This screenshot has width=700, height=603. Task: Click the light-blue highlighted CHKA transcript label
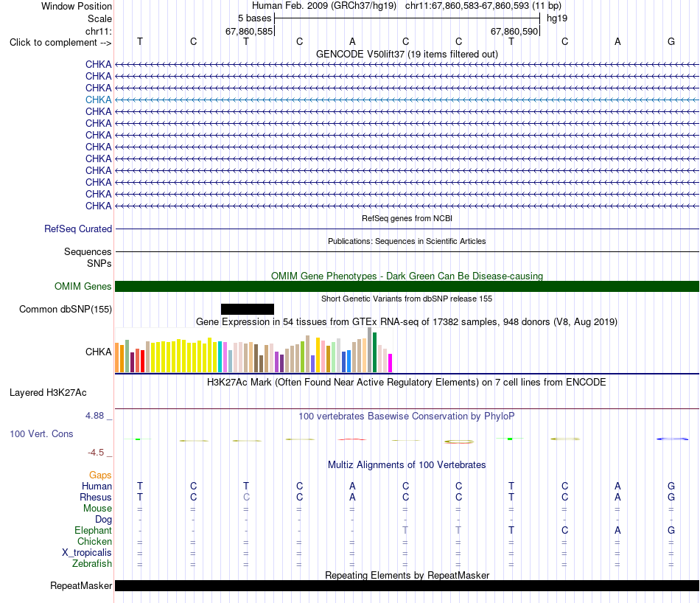(x=98, y=100)
